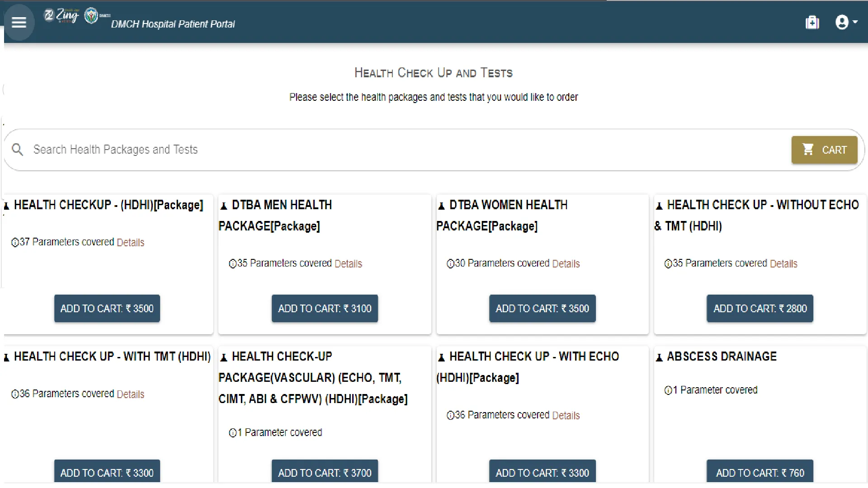The image size is (868, 488).
Task: Open Details for WITHOUT ECHO & TMT package
Action: (784, 264)
